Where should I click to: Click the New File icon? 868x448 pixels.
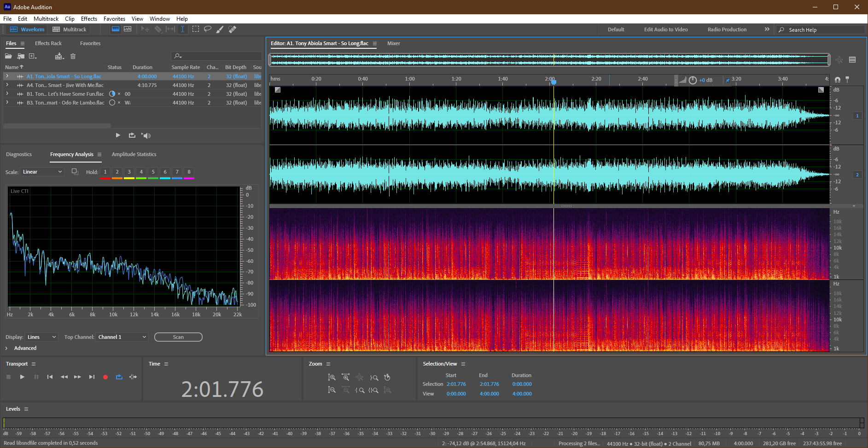33,56
